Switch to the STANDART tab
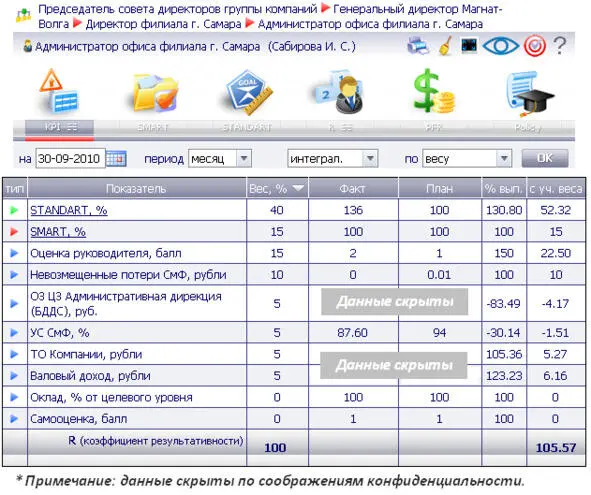Screen dimensions: 591x495 coord(247,128)
